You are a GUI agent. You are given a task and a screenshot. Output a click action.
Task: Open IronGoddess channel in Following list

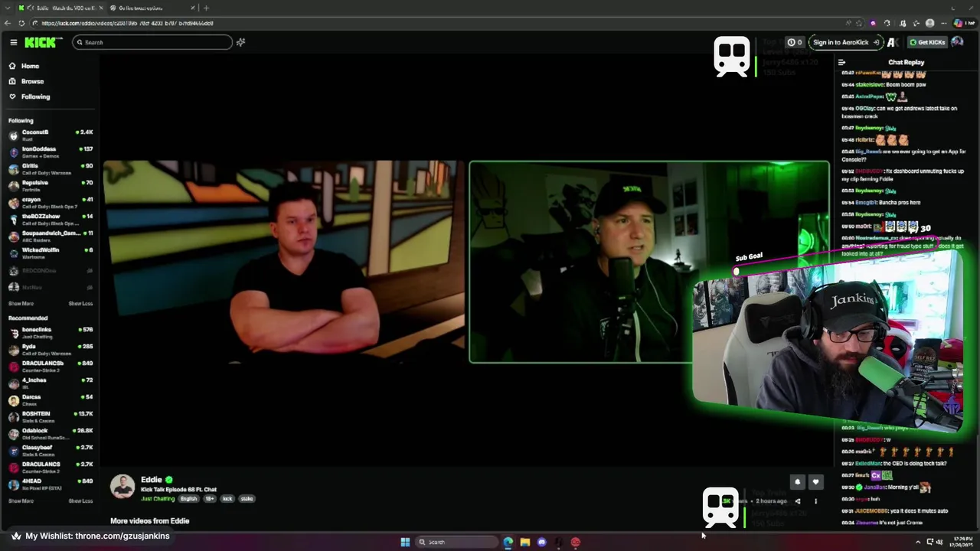49,152
